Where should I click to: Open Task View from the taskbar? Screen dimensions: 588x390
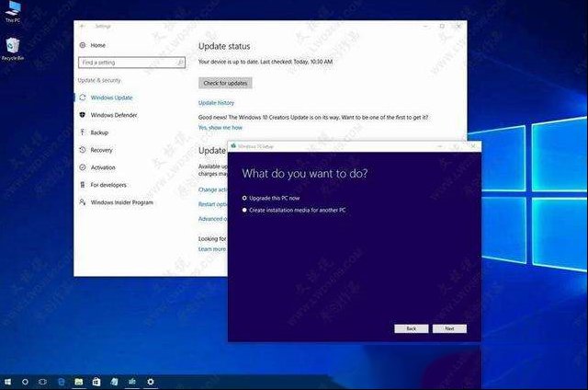43,382
